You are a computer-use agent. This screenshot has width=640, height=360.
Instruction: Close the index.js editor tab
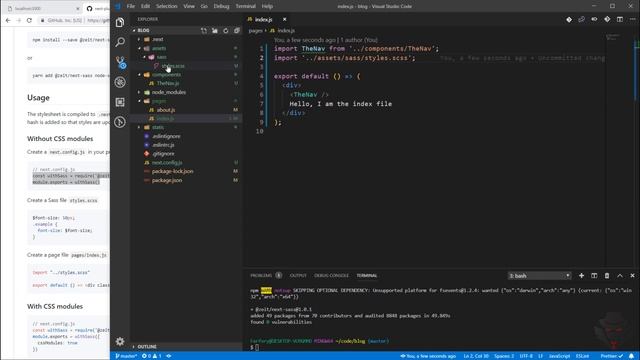(284, 19)
